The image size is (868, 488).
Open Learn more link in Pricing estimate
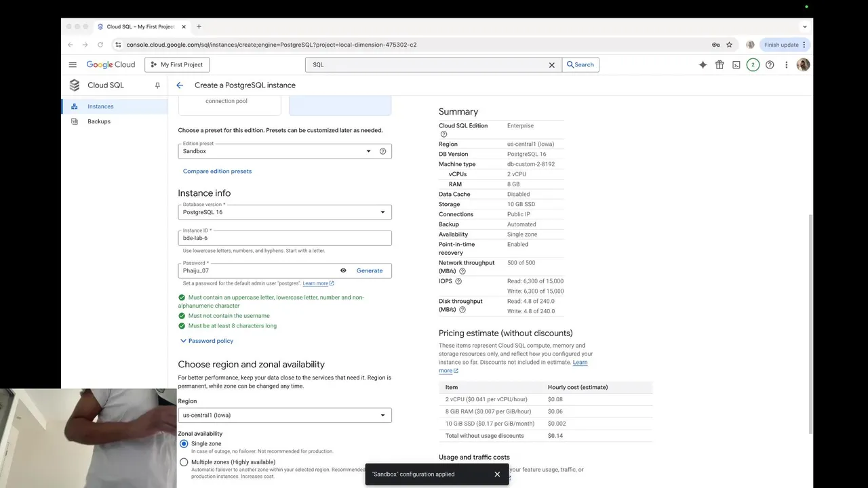pos(513,366)
